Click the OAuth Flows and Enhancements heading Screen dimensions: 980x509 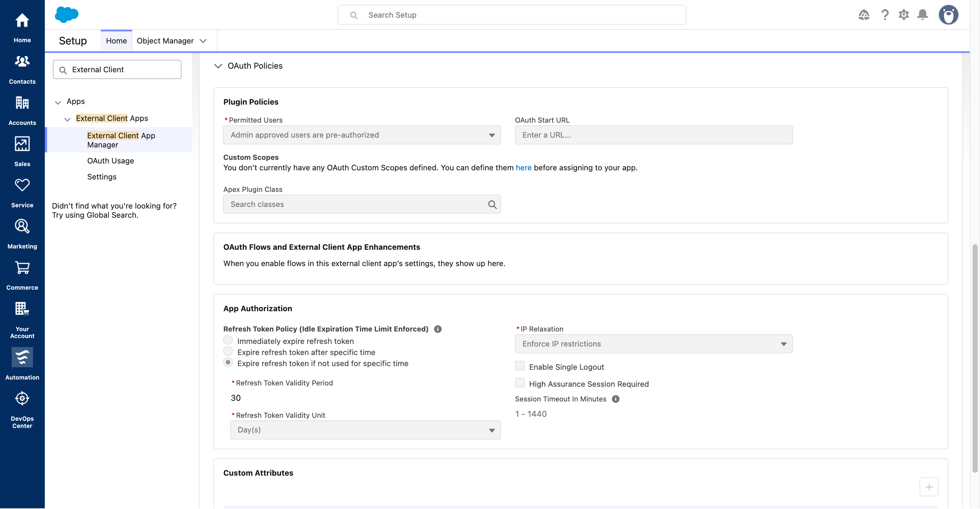(x=321, y=247)
